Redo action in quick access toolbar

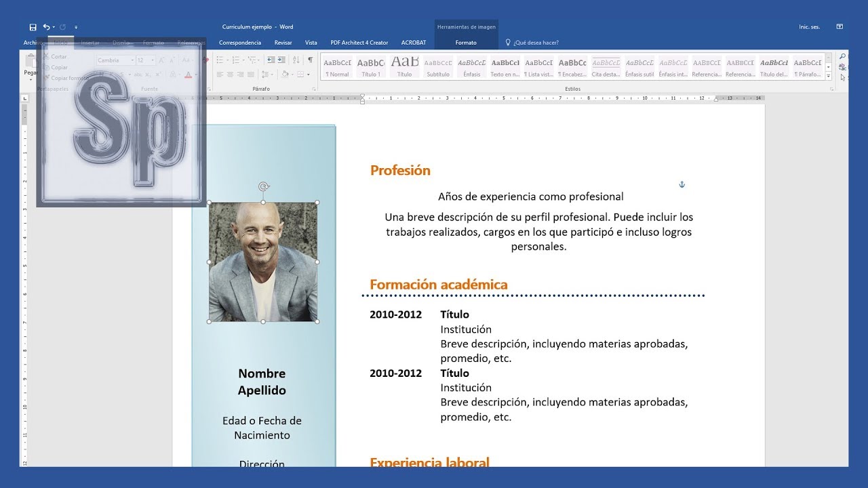tap(63, 27)
